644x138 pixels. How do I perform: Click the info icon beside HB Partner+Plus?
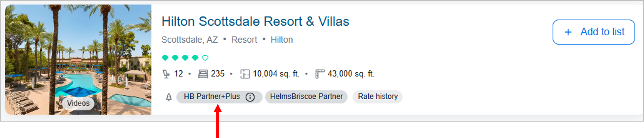point(250,97)
